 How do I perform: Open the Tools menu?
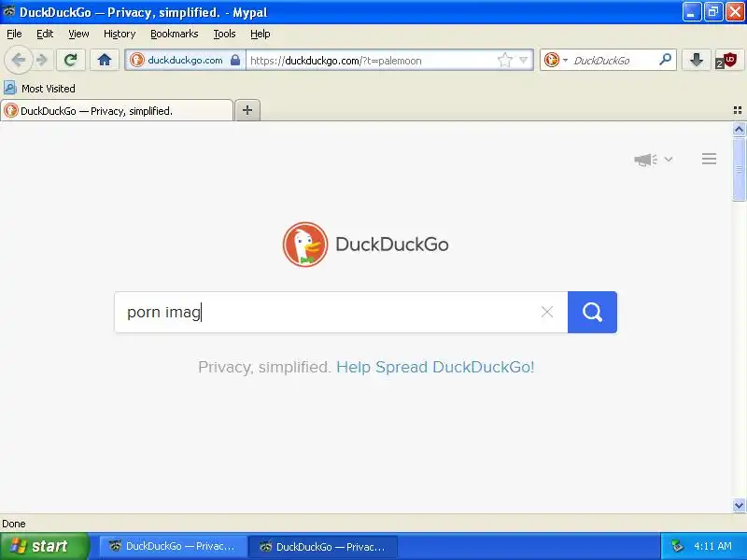[224, 34]
